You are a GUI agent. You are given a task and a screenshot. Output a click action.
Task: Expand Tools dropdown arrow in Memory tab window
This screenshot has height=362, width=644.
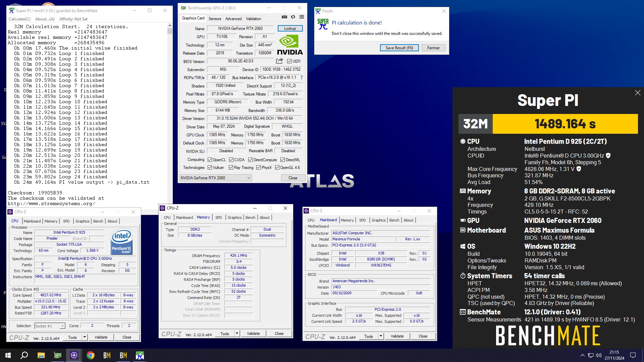[x=237, y=334]
